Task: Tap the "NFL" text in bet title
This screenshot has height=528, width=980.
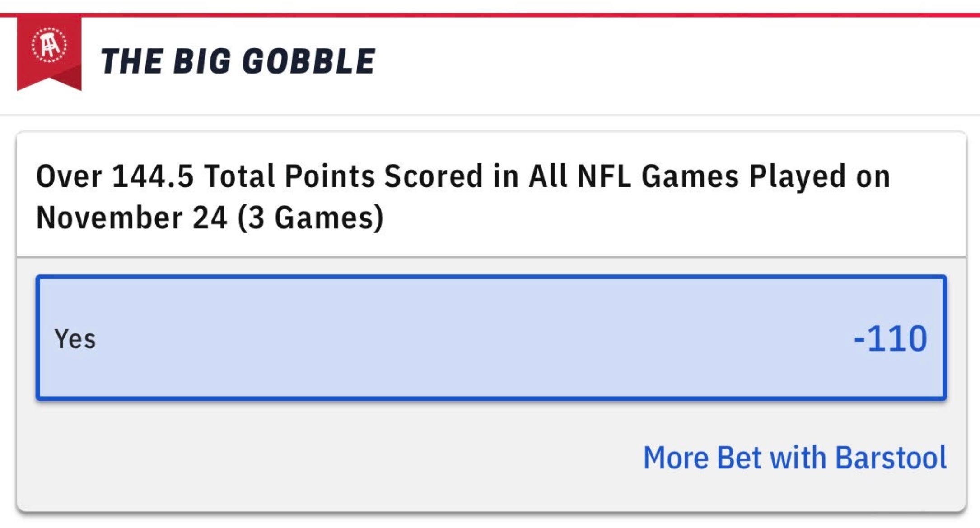Action: coord(604,176)
